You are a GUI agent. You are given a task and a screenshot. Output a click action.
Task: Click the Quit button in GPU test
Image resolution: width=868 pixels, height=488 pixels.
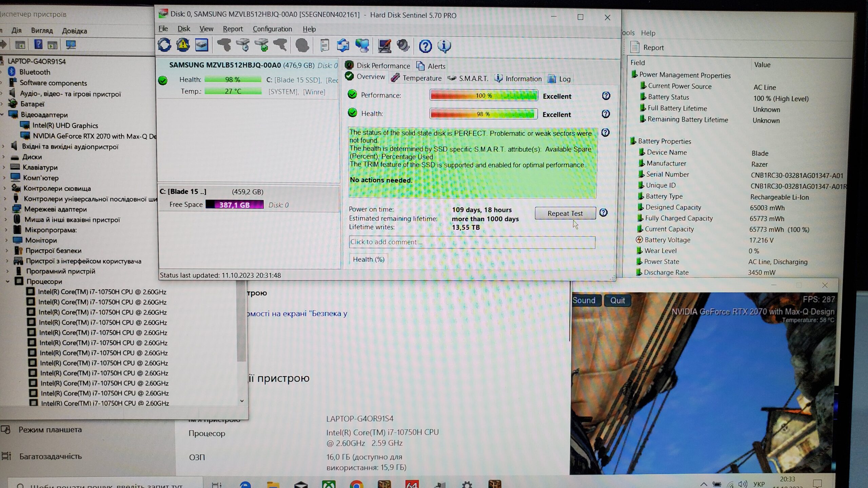pos(617,300)
